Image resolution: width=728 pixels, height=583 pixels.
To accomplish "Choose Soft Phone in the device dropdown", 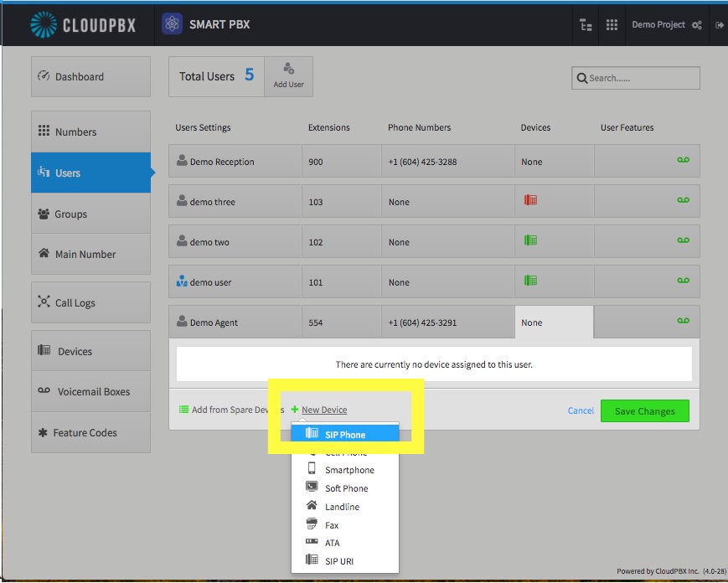I will point(345,488).
